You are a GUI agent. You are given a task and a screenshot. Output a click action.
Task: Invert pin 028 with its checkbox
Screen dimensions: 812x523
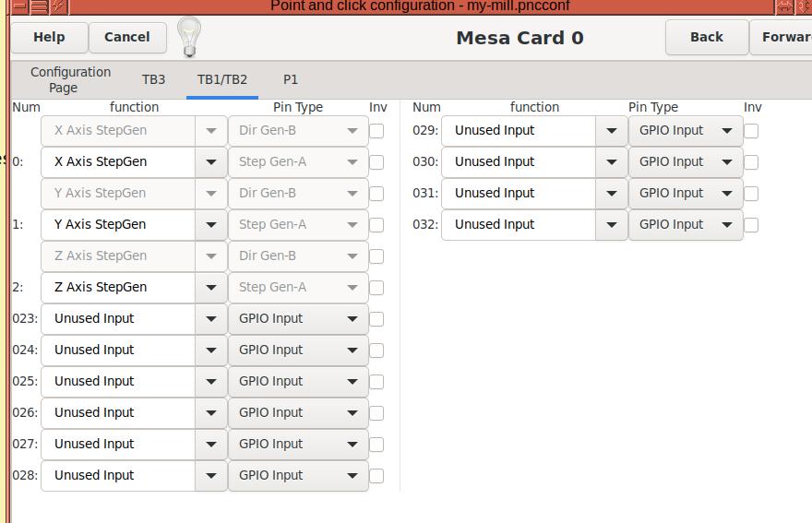tap(376, 476)
